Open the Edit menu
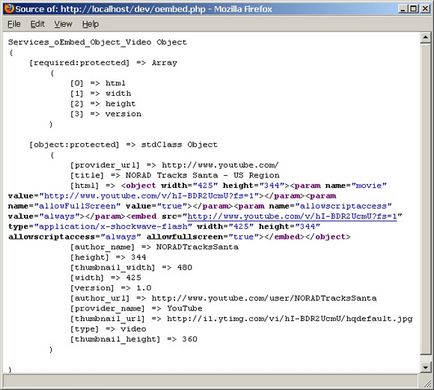 [x=37, y=24]
